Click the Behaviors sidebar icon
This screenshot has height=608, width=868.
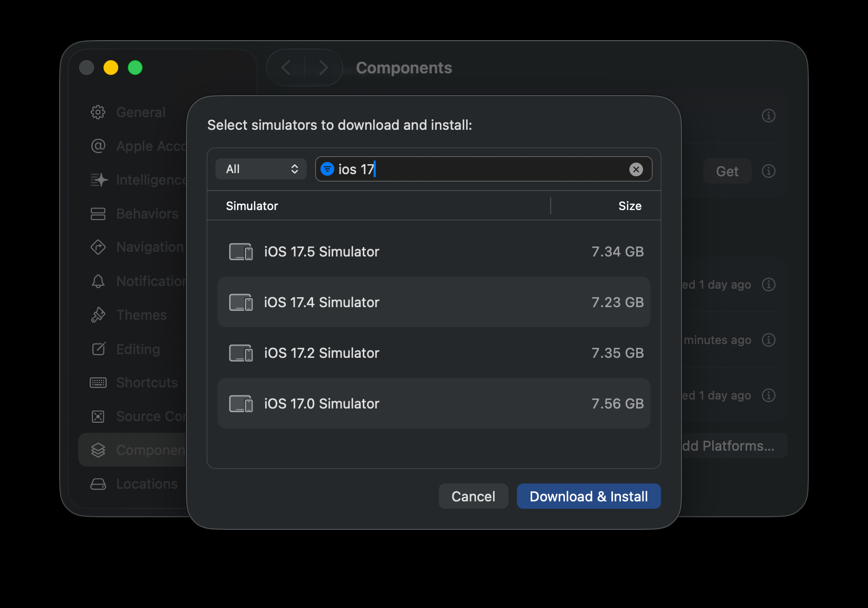(x=98, y=214)
